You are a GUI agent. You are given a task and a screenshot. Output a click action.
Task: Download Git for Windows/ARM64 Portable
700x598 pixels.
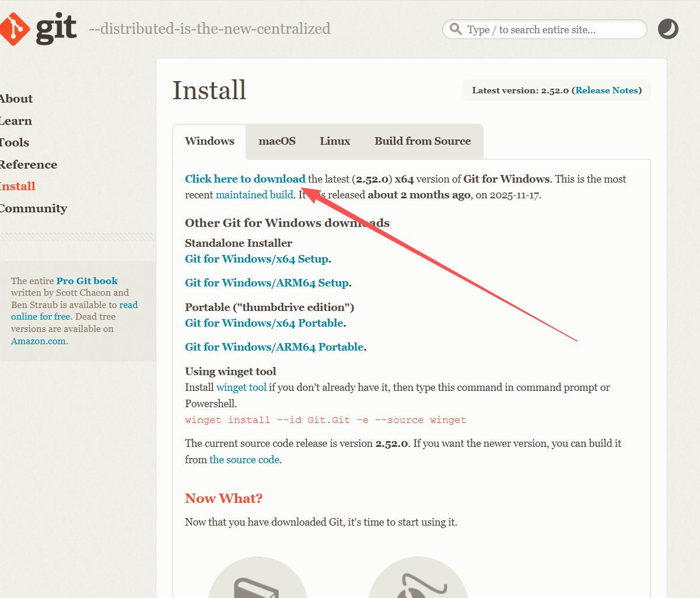[x=274, y=347]
